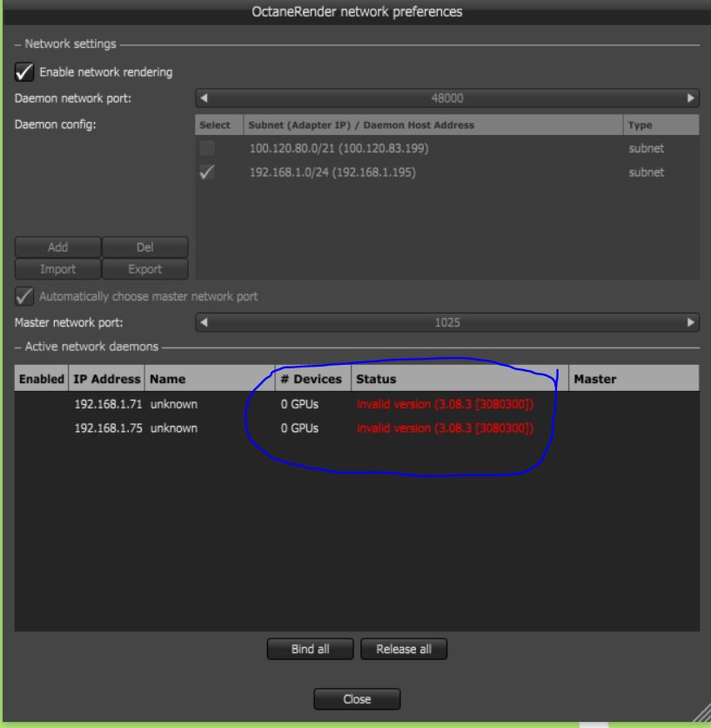711x728 pixels.
Task: Click the Status column header
Action: [x=459, y=379]
